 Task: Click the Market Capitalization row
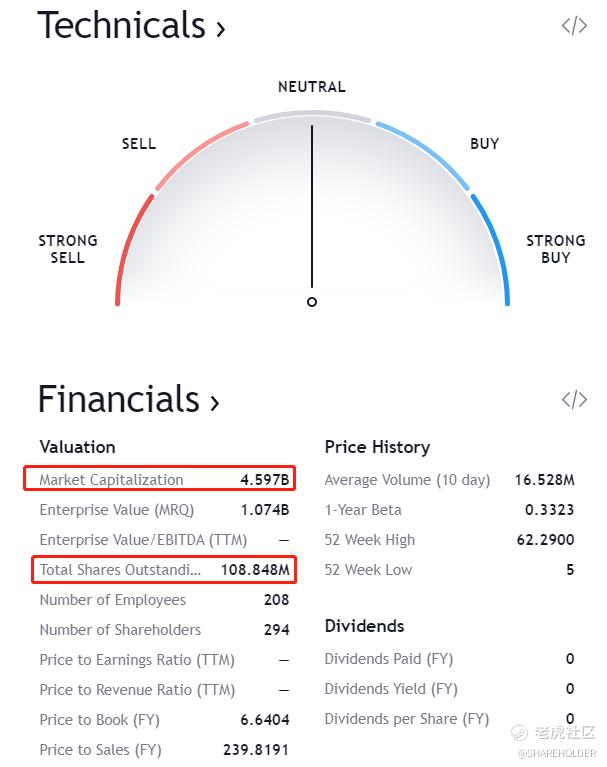point(159,478)
